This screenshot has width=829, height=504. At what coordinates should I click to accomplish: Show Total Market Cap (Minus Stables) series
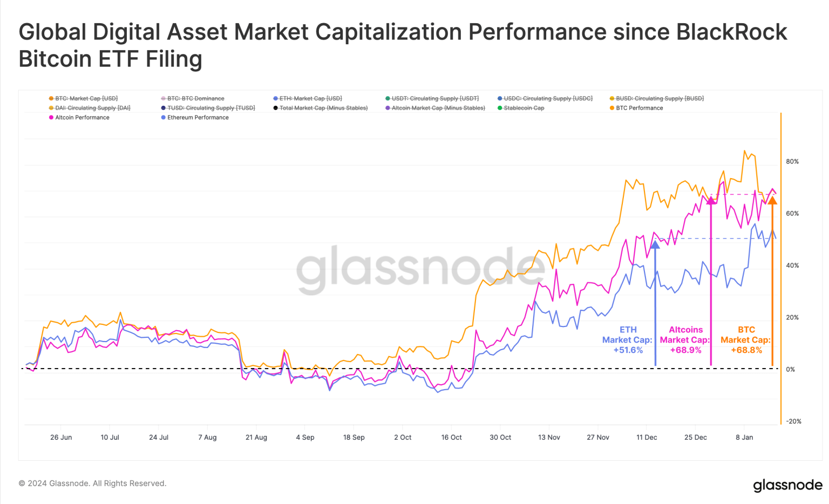[321, 108]
